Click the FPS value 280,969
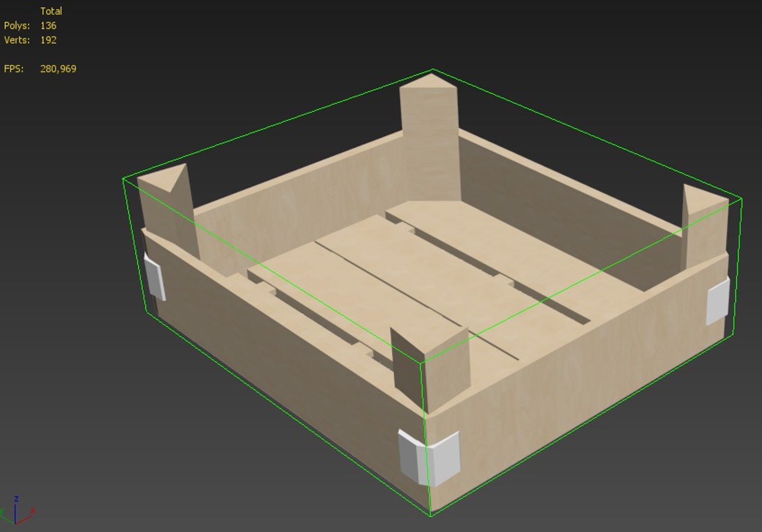The width and height of the screenshot is (762, 532). 58,69
